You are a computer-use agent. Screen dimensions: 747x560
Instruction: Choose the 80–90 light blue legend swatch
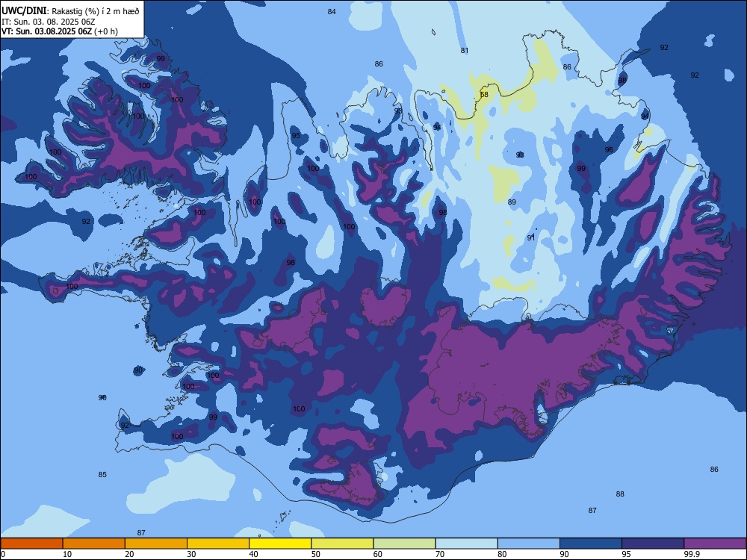pyautogui.click(x=529, y=544)
